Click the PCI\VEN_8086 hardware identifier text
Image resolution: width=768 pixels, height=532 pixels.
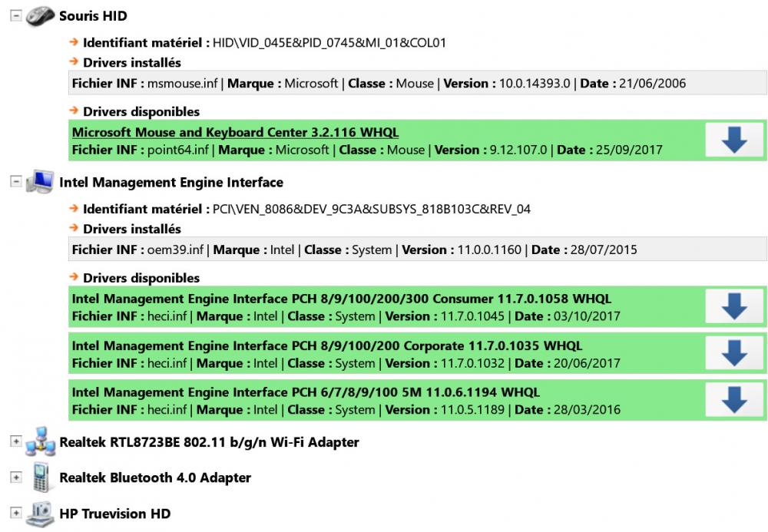(371, 210)
